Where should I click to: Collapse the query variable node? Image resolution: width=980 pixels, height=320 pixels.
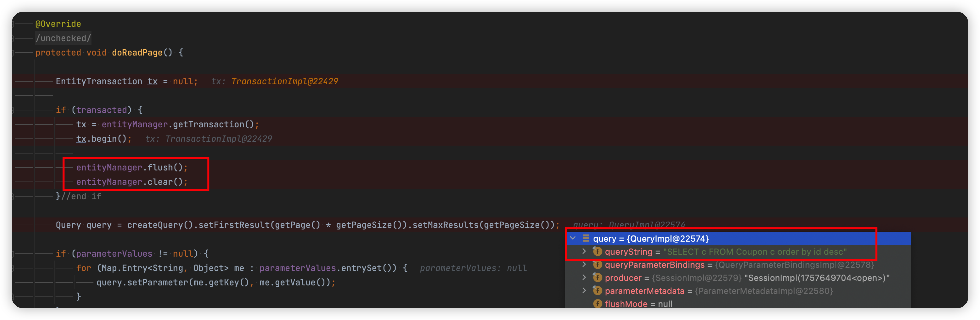point(573,238)
